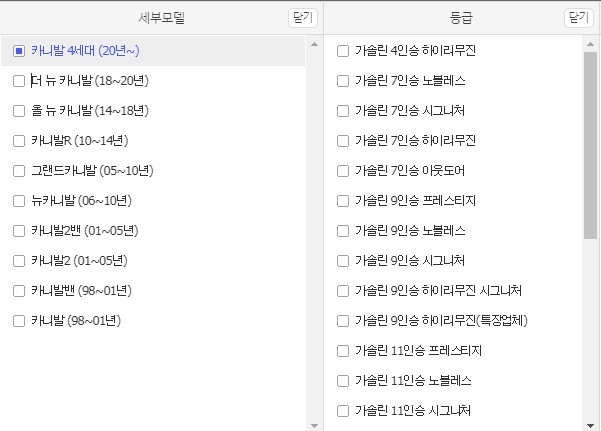
Task: Tick the 가솔린 11인승 시그니처 checkbox
Action: [x=343, y=411]
